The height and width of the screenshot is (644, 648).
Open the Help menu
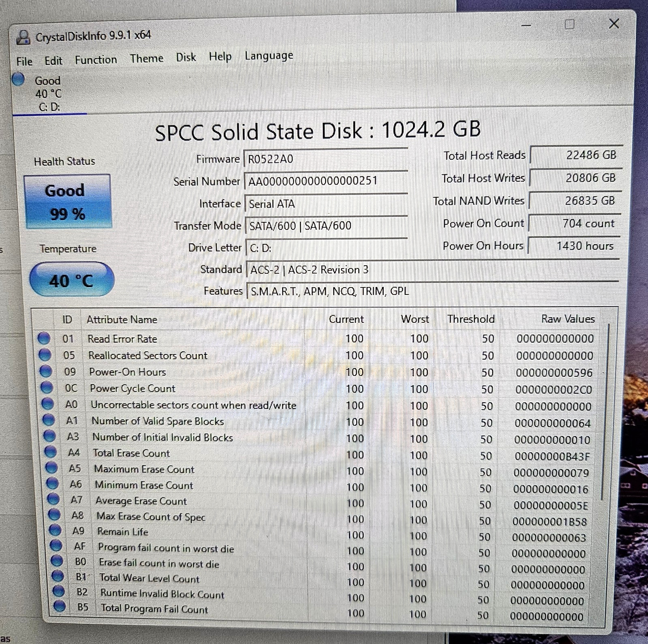pos(220,56)
